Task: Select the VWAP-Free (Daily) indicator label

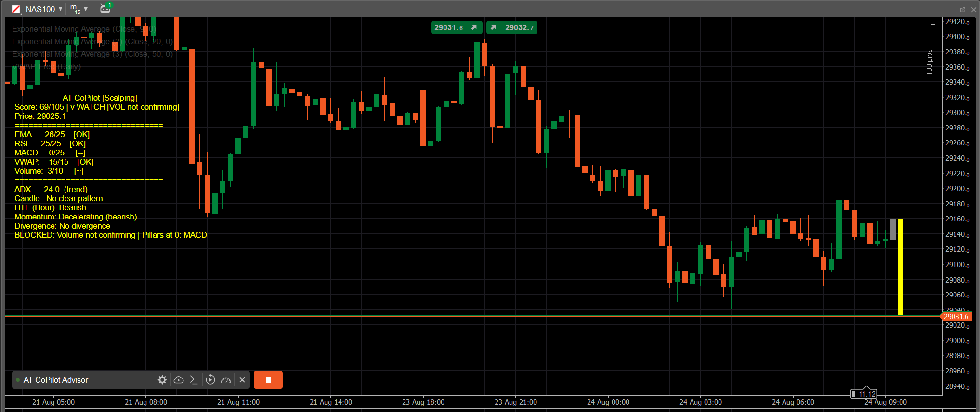Action: coord(46,66)
